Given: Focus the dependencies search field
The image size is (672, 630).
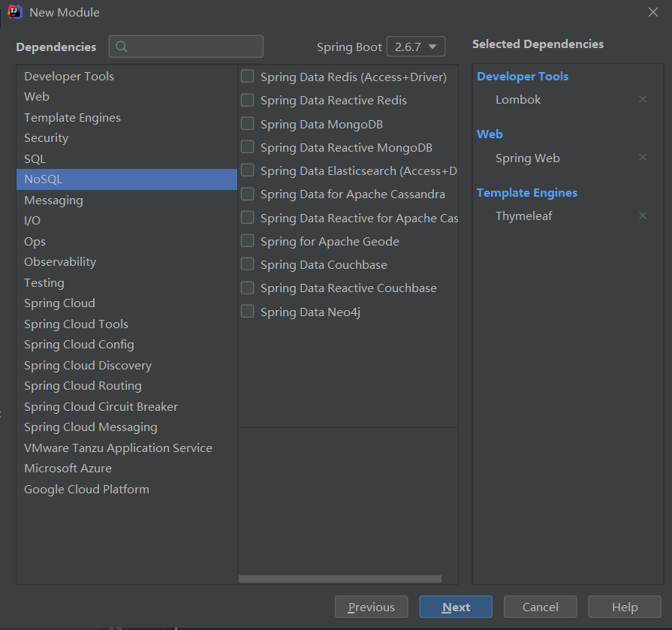Looking at the screenshot, I should tap(186, 47).
